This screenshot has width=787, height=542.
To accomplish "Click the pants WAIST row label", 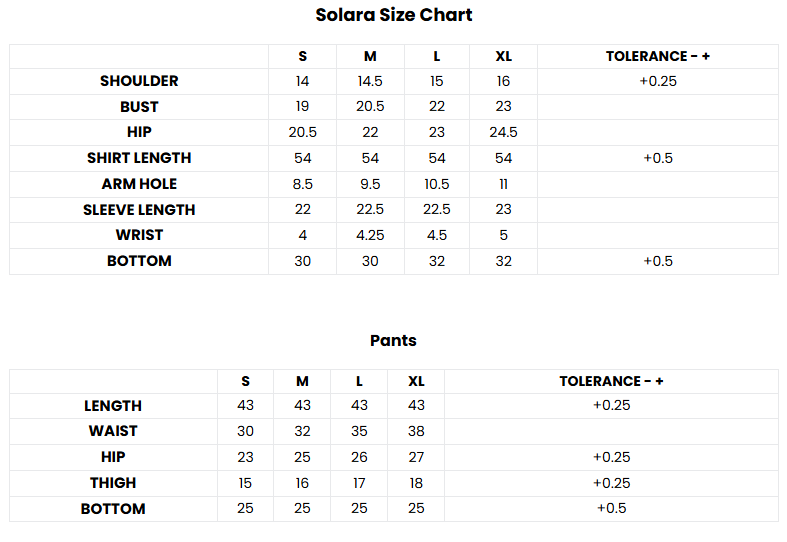I will (x=113, y=431).
